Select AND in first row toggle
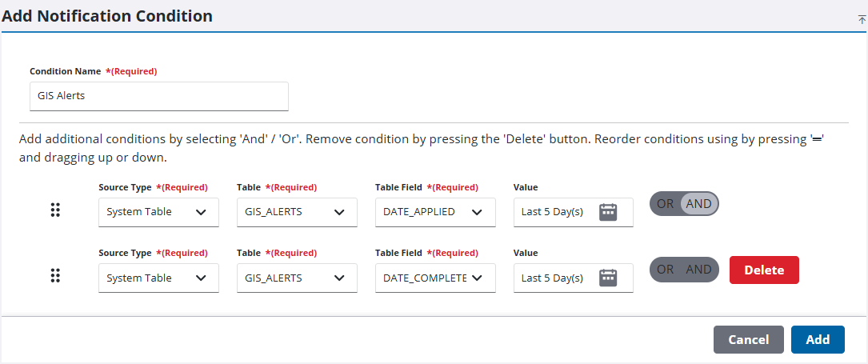Image resolution: width=868 pixels, height=364 pixels. [698, 204]
